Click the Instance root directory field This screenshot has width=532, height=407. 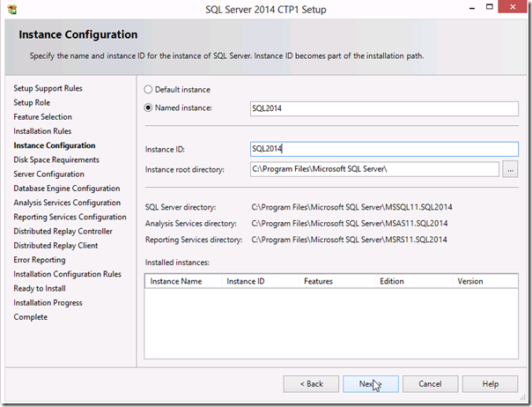[374, 169]
